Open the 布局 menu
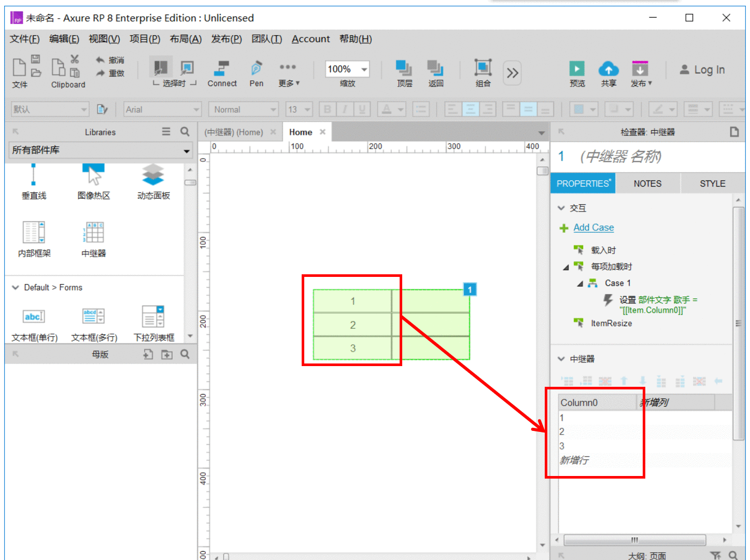This screenshot has height=560, width=750. pyautogui.click(x=186, y=39)
